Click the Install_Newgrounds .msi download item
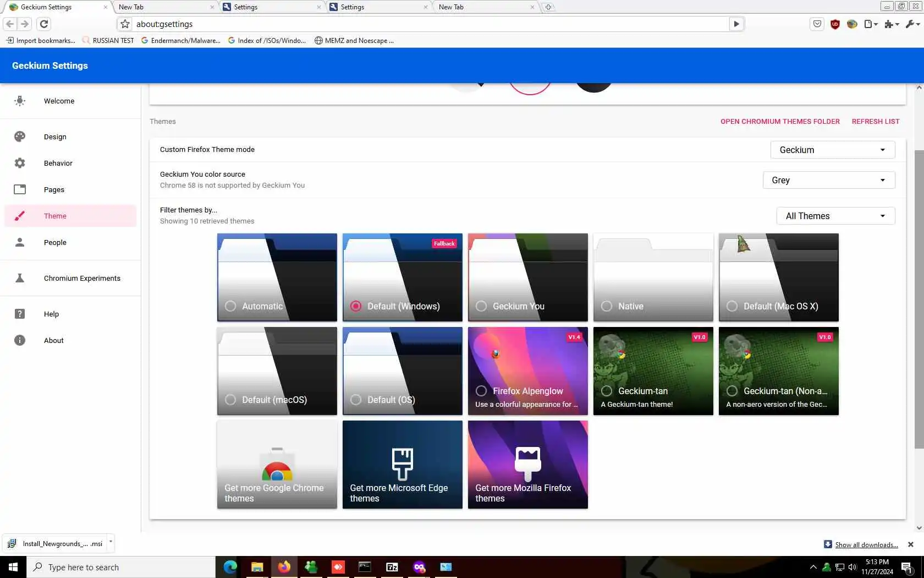The image size is (924, 578). (x=56, y=543)
